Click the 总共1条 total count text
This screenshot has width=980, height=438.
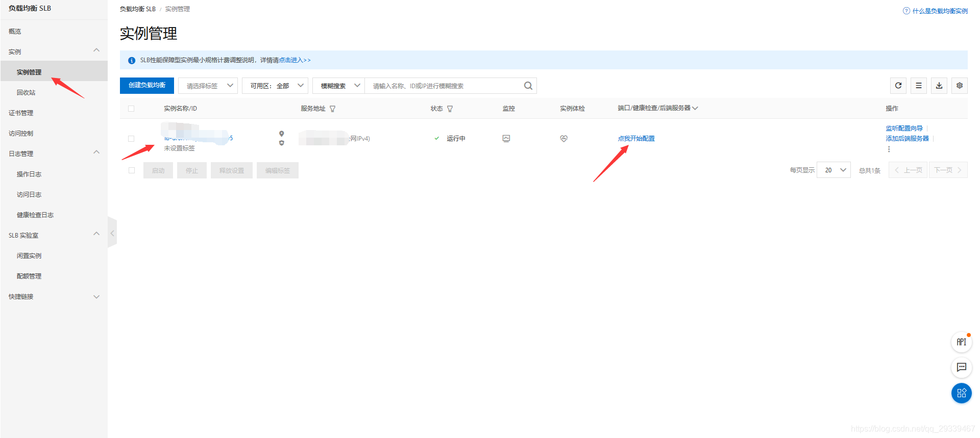870,170
